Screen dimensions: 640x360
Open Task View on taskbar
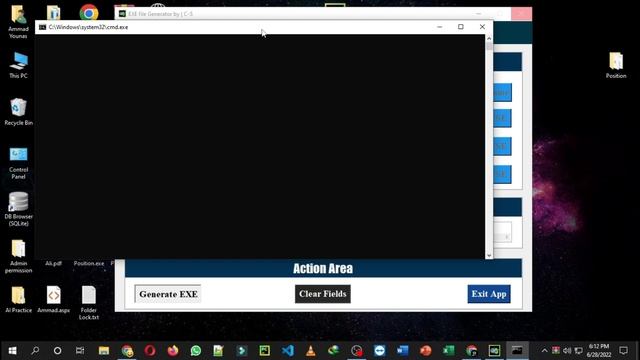(80, 351)
